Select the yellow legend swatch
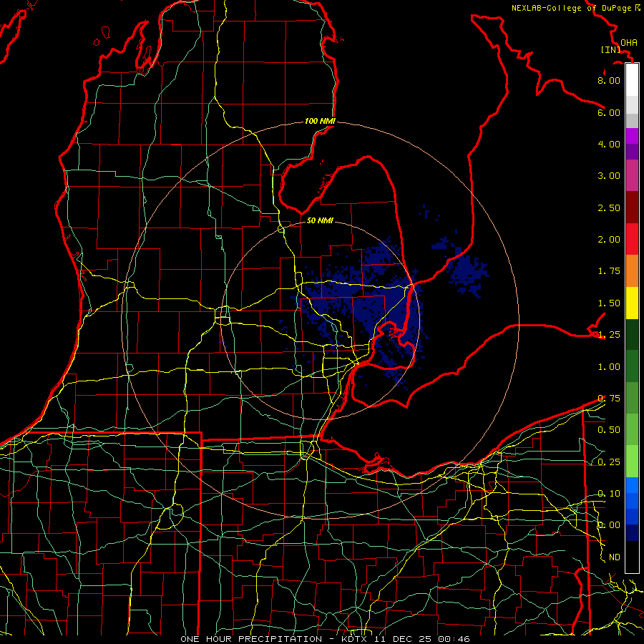Viewport: 644px width, 644px height. (632, 303)
